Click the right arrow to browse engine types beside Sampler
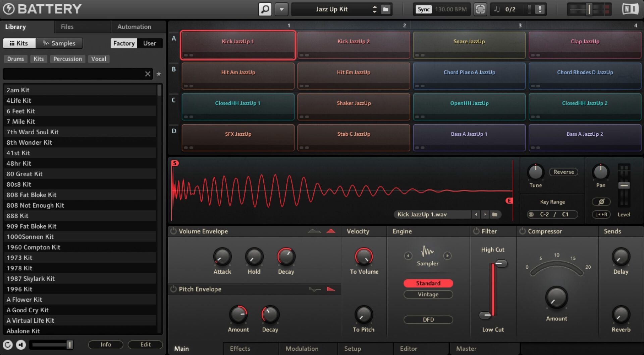Viewport: 644px width, 355px height. pyautogui.click(x=447, y=256)
